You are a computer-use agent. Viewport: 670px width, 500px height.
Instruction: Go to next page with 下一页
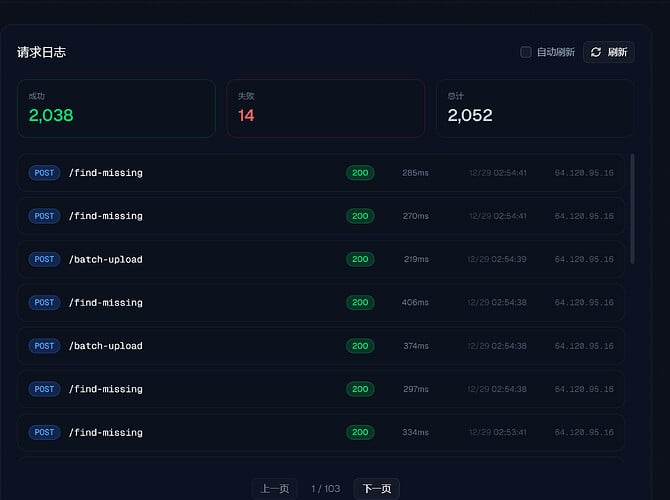[x=377, y=489]
